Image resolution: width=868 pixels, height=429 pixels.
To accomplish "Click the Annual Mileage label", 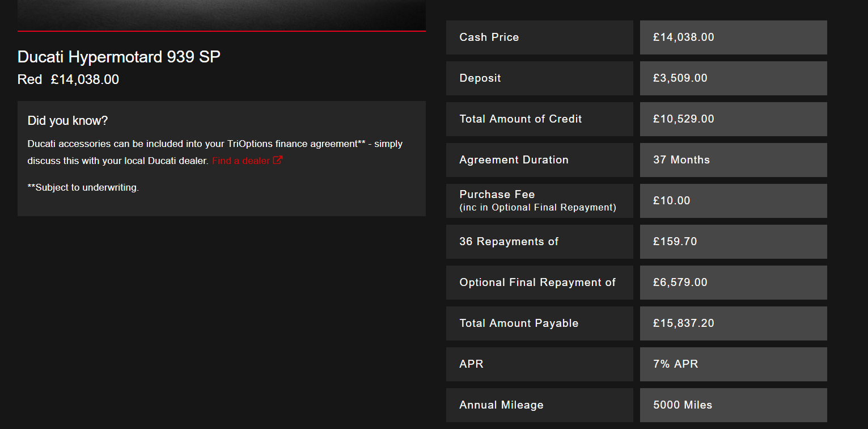I will click(x=501, y=405).
